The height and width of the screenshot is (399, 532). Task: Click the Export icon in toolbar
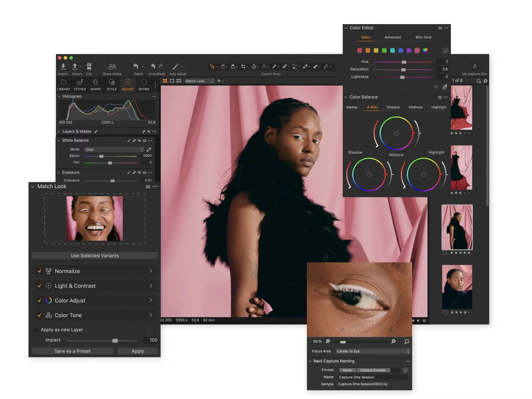75,66
